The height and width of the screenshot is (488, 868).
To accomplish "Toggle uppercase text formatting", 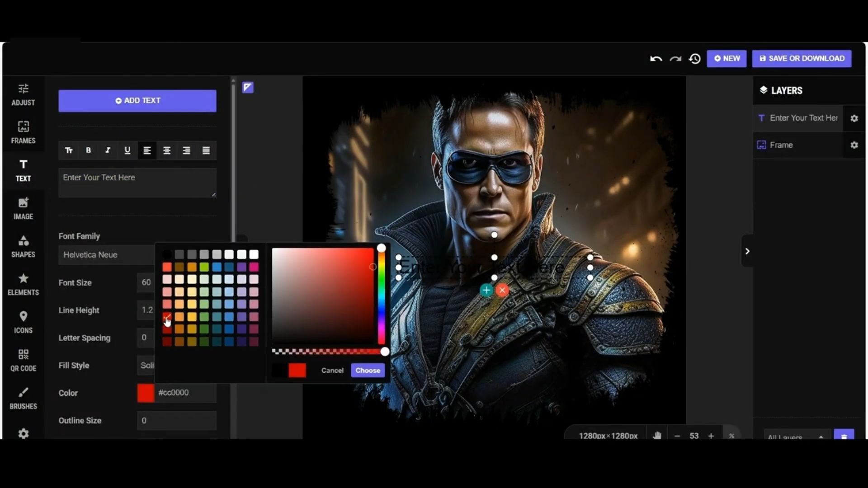I will click(69, 150).
